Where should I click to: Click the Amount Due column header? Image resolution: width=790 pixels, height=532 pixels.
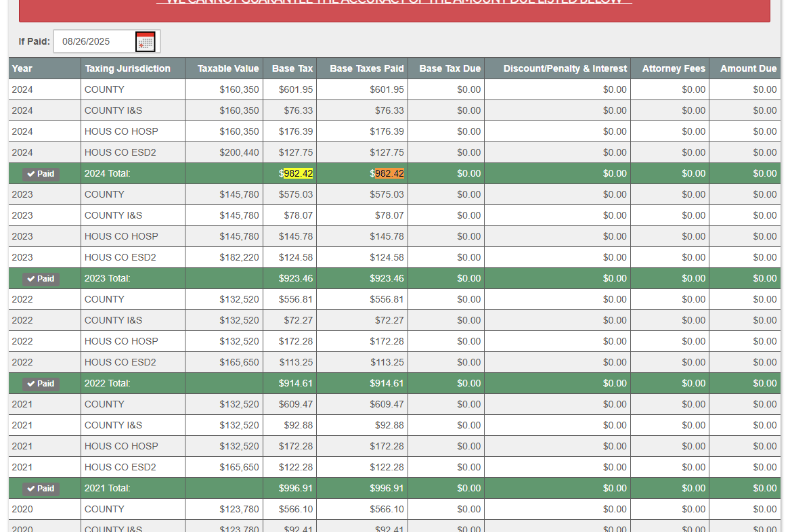point(748,68)
